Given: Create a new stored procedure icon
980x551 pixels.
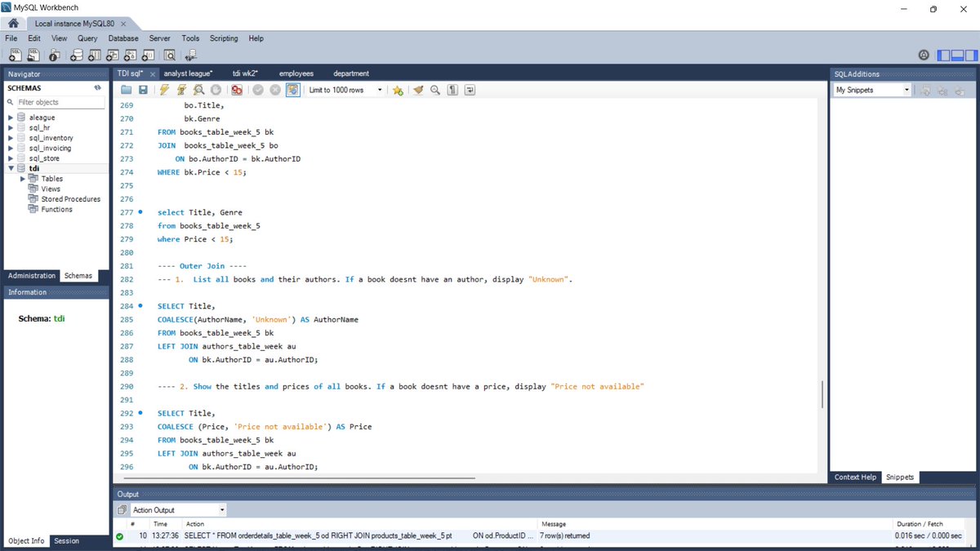Looking at the screenshot, I should [x=130, y=56].
